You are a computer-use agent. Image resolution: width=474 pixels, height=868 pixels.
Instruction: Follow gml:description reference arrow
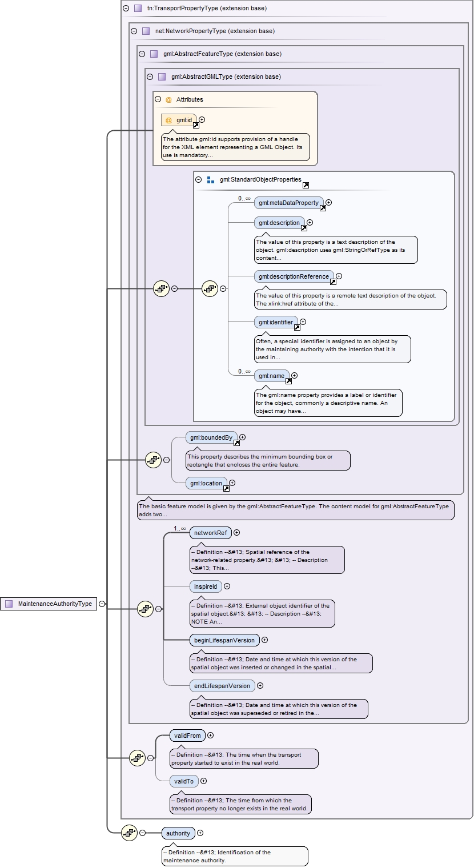304,228
